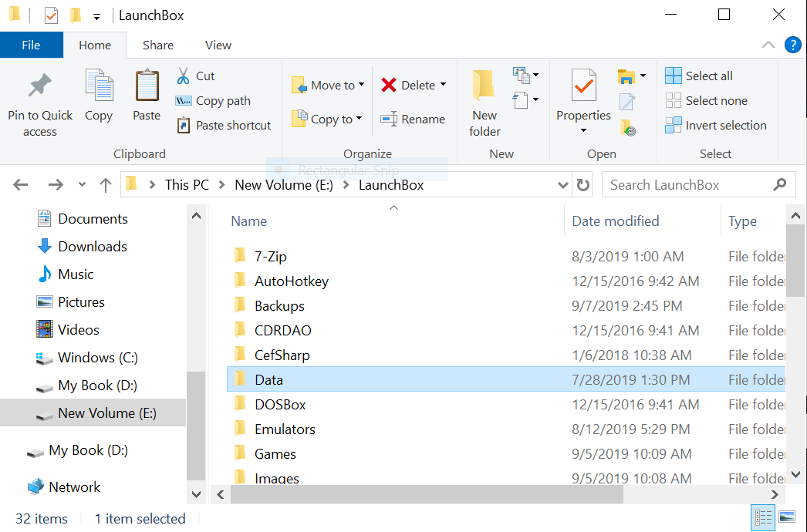This screenshot has height=532, width=807.
Task: Click the Edit icon in Open group
Action: point(627,101)
